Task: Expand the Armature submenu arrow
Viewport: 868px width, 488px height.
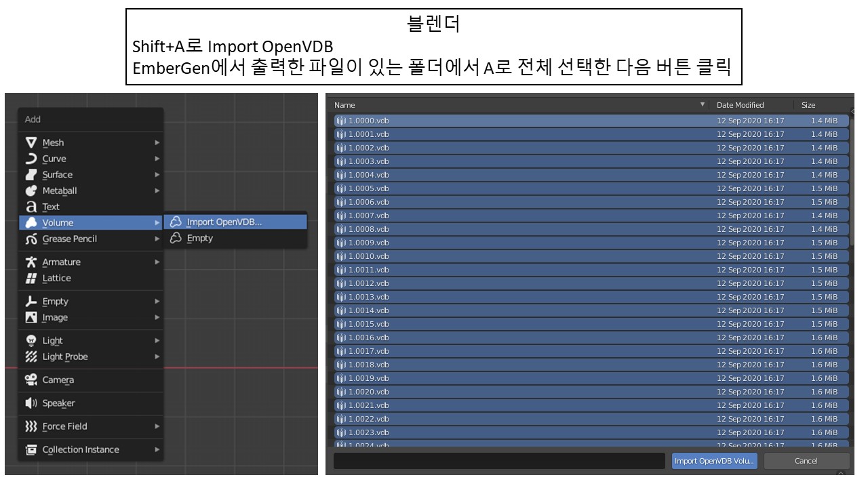Action: pos(157,262)
